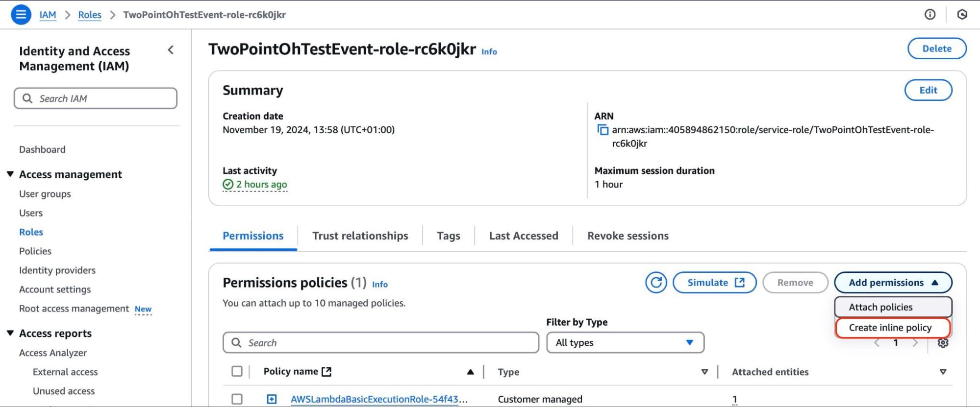Image resolution: width=980 pixels, height=407 pixels.
Task: Click the search magnifier in Search IAM
Action: tap(27, 98)
